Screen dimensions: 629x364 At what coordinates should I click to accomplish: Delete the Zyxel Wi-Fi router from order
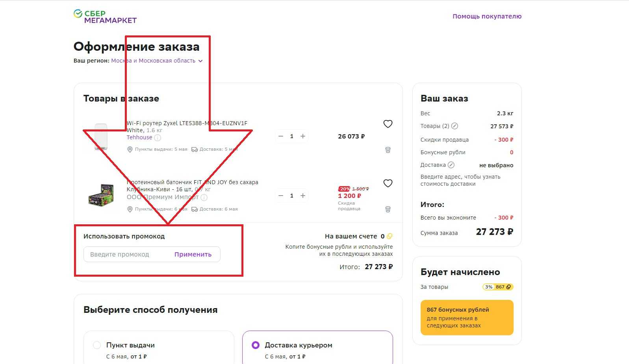point(388,150)
